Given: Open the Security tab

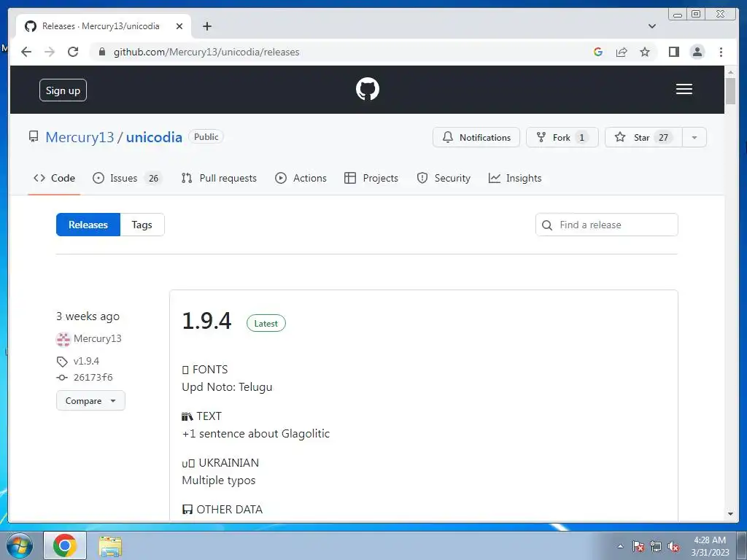Looking at the screenshot, I should pos(444,178).
